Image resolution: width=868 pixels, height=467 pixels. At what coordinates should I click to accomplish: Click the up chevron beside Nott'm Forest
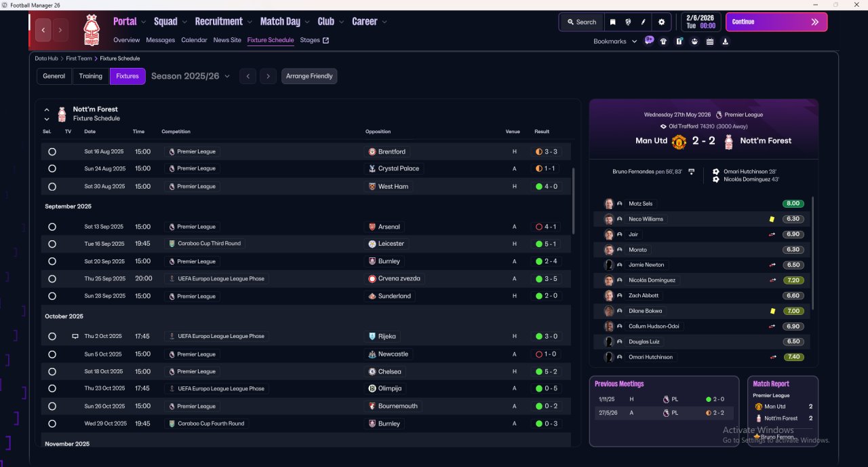(47, 109)
